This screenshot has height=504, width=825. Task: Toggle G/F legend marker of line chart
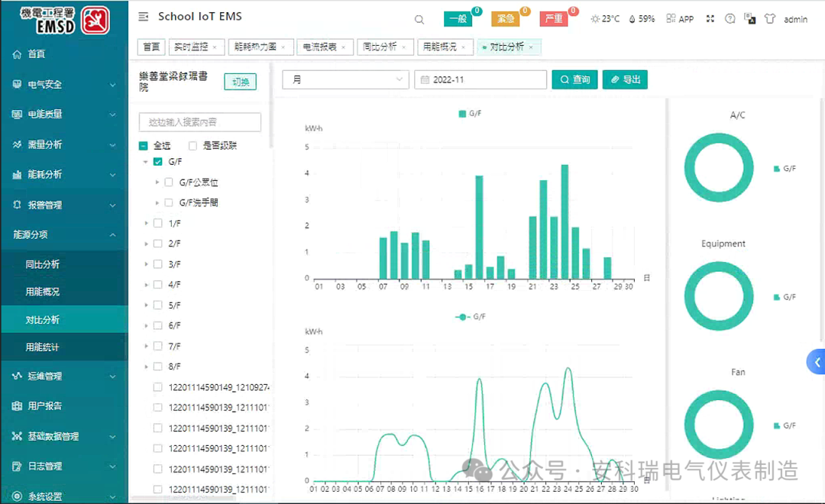click(462, 317)
